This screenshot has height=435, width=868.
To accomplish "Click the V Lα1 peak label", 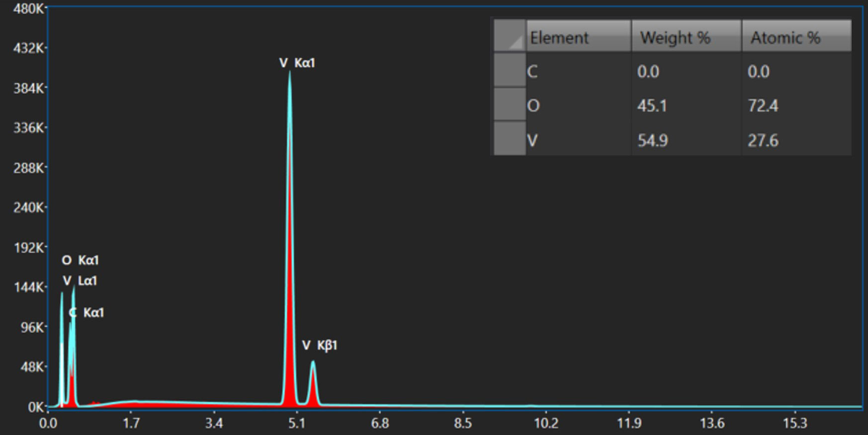I will click(80, 281).
